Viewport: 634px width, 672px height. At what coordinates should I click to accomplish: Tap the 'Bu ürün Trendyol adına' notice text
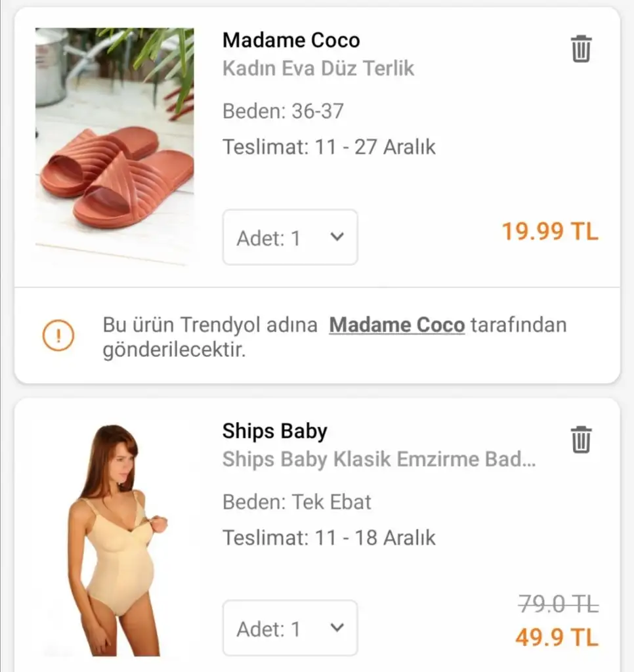pos(210,325)
